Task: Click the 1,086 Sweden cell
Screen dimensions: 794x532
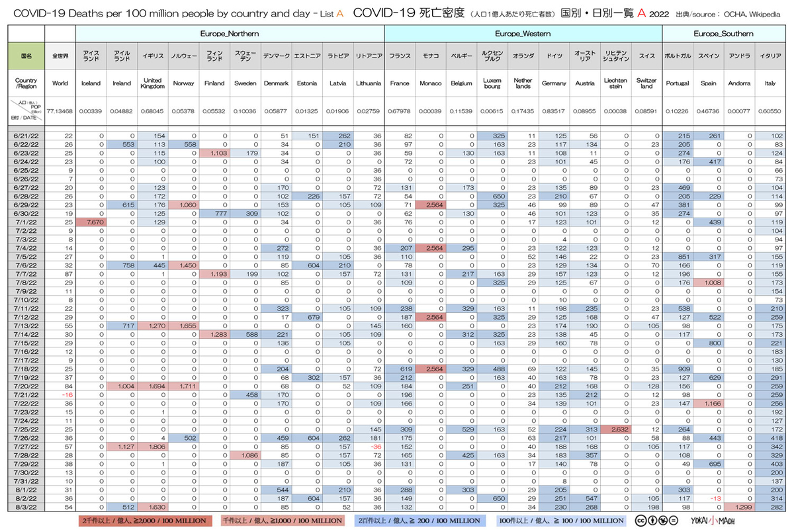Action: (245, 454)
